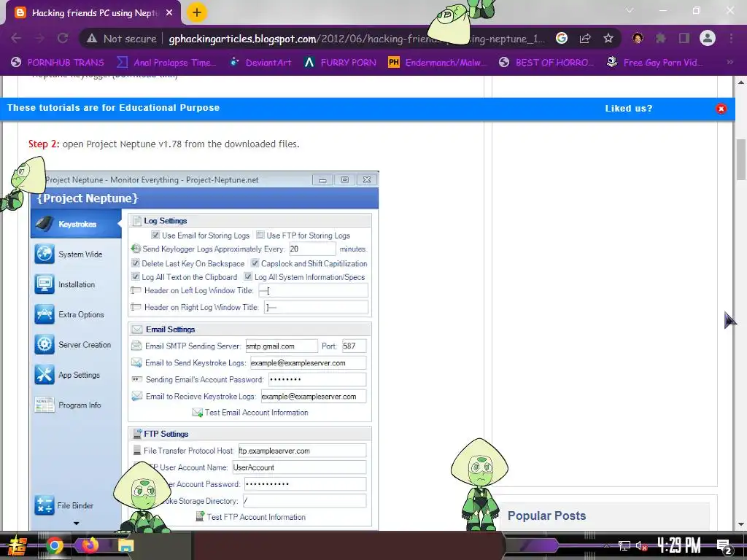Open Chrome from the taskbar
The width and height of the screenshot is (747, 560).
pyautogui.click(x=55, y=545)
